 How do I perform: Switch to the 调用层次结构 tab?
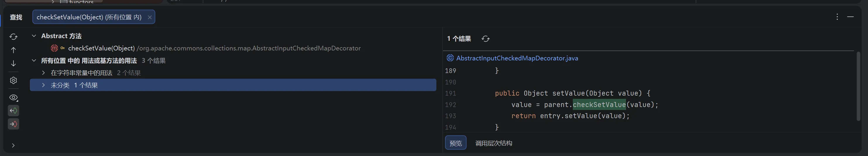coord(493,143)
